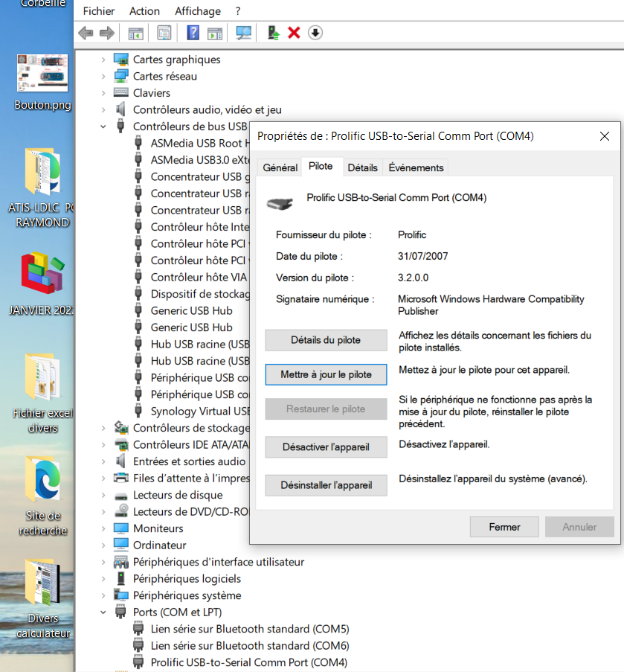
Task: Click the Périphériques logiciels icon
Action: point(121,578)
